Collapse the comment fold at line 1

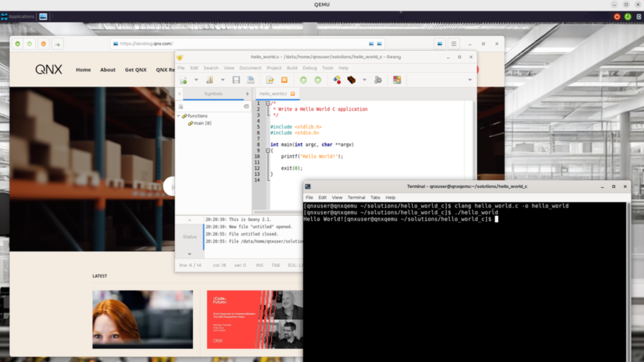point(268,104)
